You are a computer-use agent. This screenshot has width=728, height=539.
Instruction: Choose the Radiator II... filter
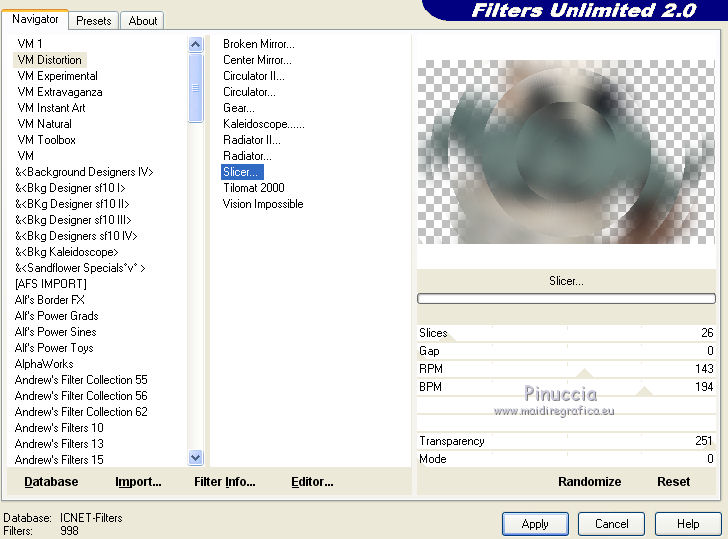(252, 140)
